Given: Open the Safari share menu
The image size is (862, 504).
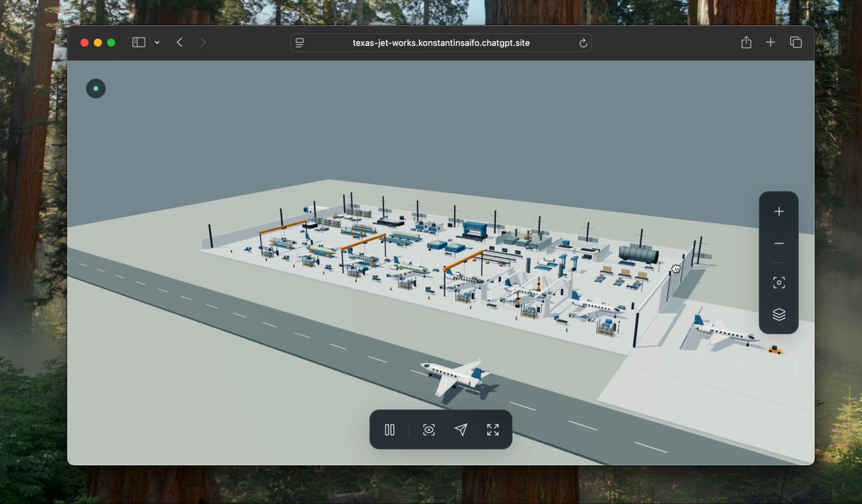Looking at the screenshot, I should pyautogui.click(x=746, y=42).
